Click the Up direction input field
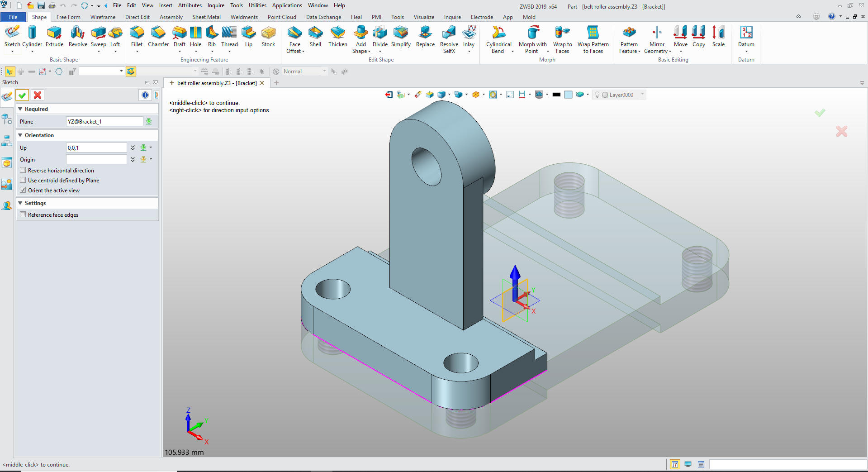This screenshot has width=868, height=472. 96,148
